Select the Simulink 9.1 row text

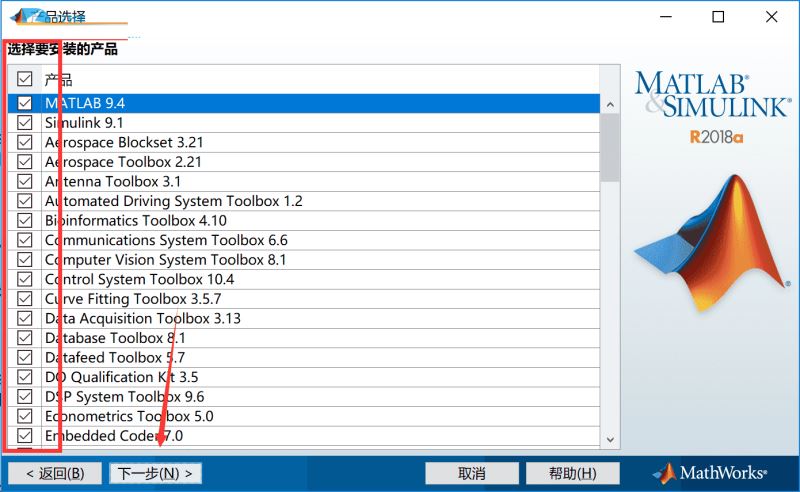(84, 122)
